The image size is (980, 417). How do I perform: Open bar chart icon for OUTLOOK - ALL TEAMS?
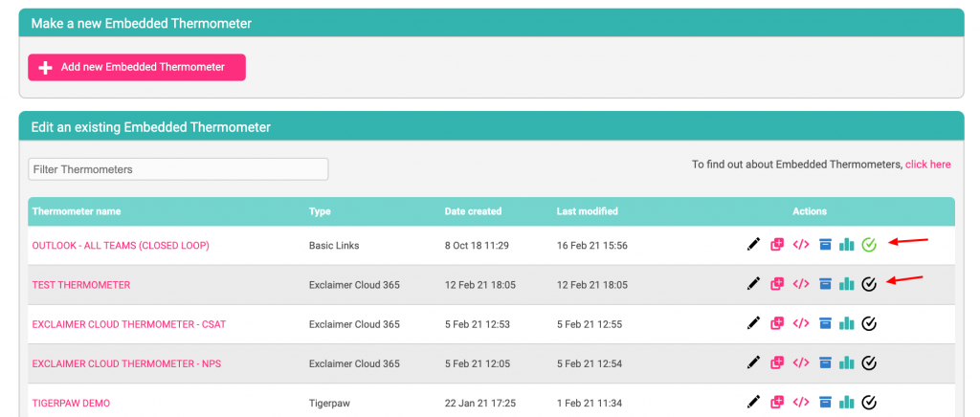coord(846,245)
